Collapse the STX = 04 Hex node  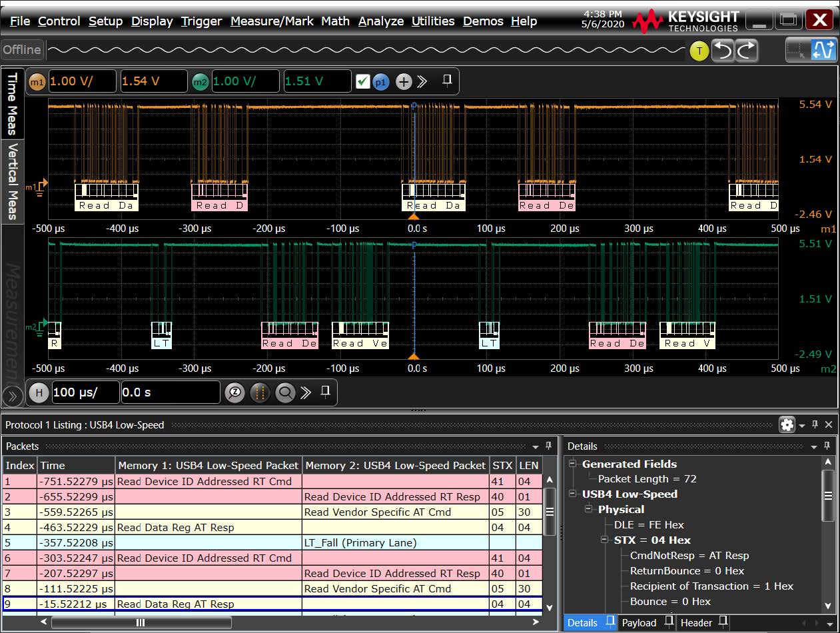tap(605, 540)
